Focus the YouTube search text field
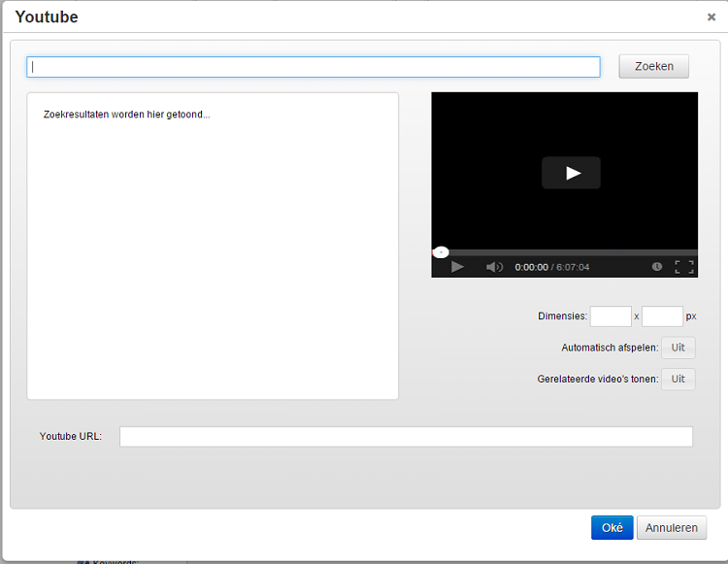Viewport: 728px width, 564px height. tap(314, 67)
